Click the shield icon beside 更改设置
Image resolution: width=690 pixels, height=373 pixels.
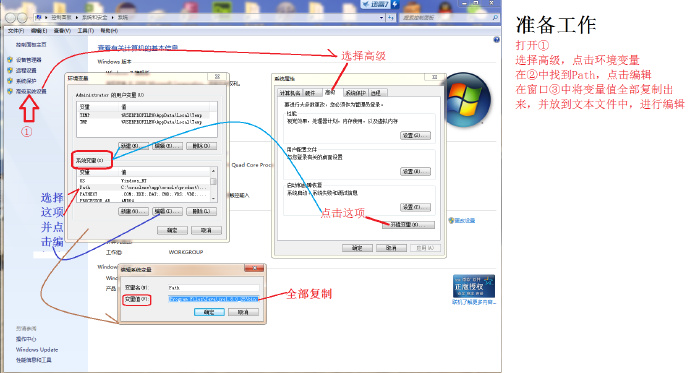coord(451,220)
